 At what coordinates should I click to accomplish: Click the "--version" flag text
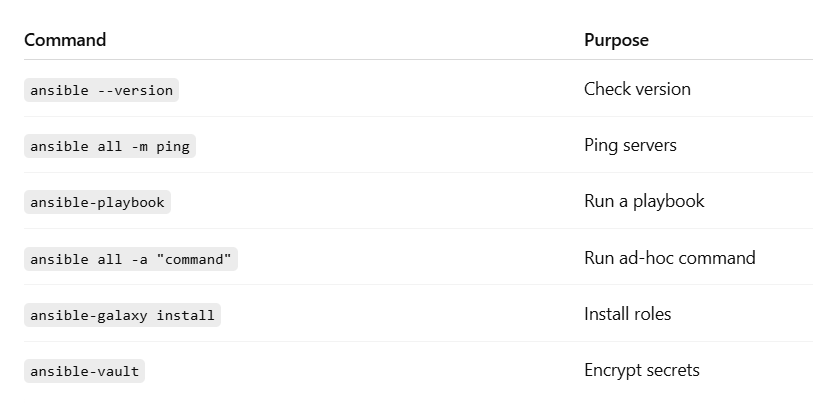point(135,90)
